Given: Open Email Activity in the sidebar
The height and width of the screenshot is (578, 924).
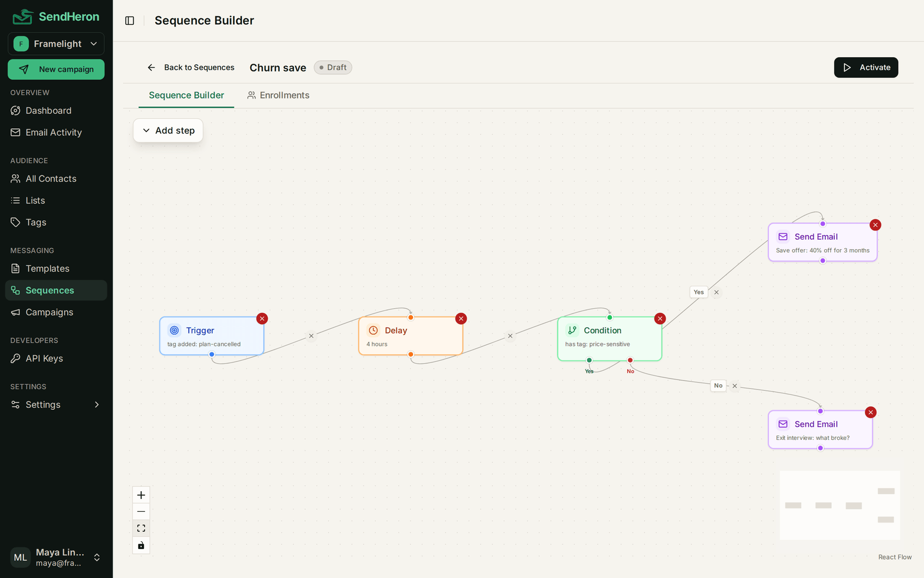Looking at the screenshot, I should [x=56, y=132].
